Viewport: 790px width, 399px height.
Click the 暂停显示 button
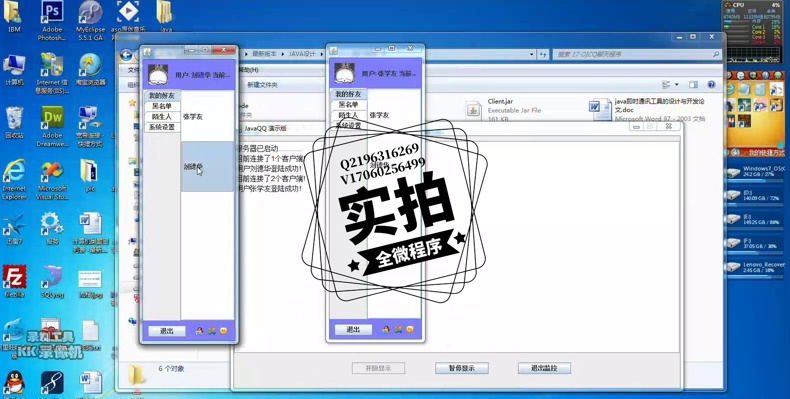point(462,368)
